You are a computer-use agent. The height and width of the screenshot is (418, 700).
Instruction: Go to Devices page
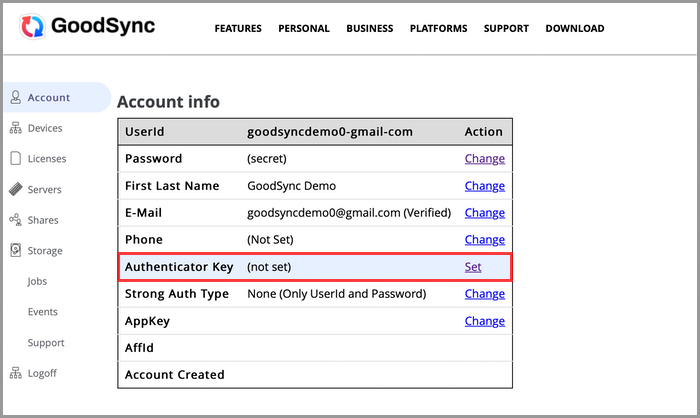click(x=45, y=128)
